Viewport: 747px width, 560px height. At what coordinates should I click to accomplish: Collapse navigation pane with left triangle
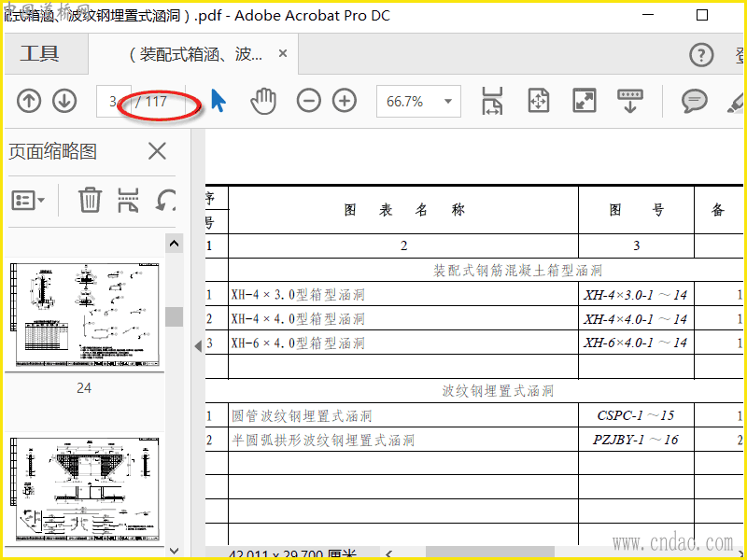tap(198, 346)
